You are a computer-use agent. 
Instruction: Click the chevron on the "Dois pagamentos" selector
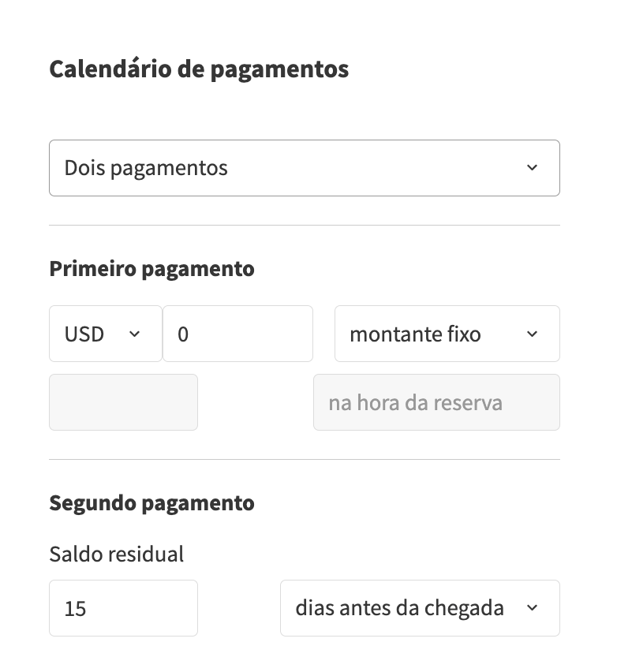pos(533,167)
